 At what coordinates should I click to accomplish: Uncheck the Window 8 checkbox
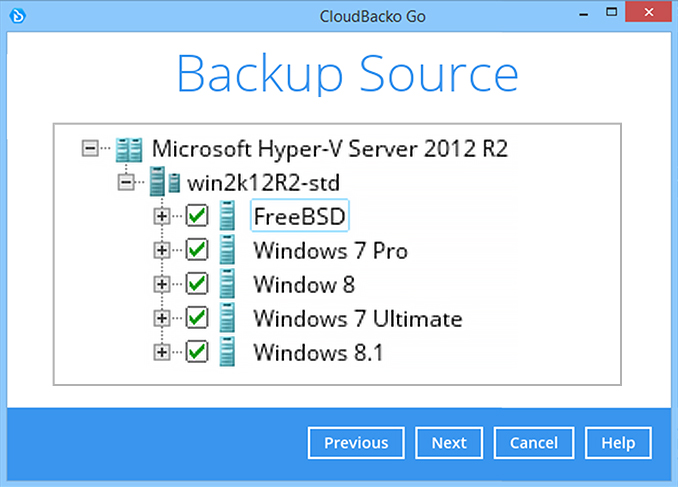click(x=197, y=284)
